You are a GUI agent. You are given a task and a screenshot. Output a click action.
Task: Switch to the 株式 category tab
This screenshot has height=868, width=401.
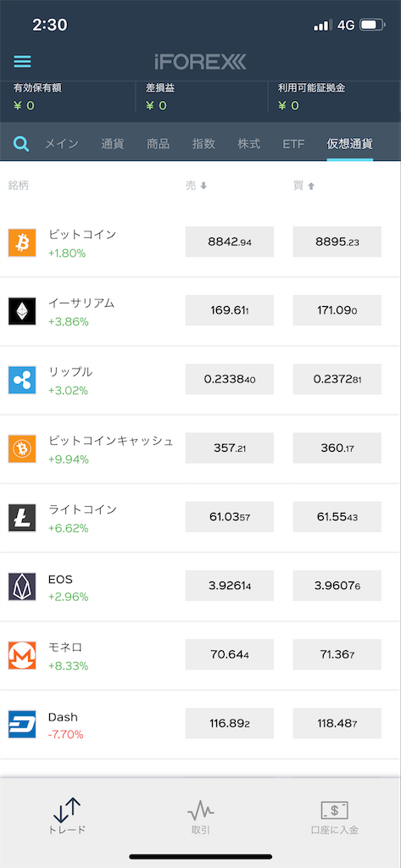(248, 144)
